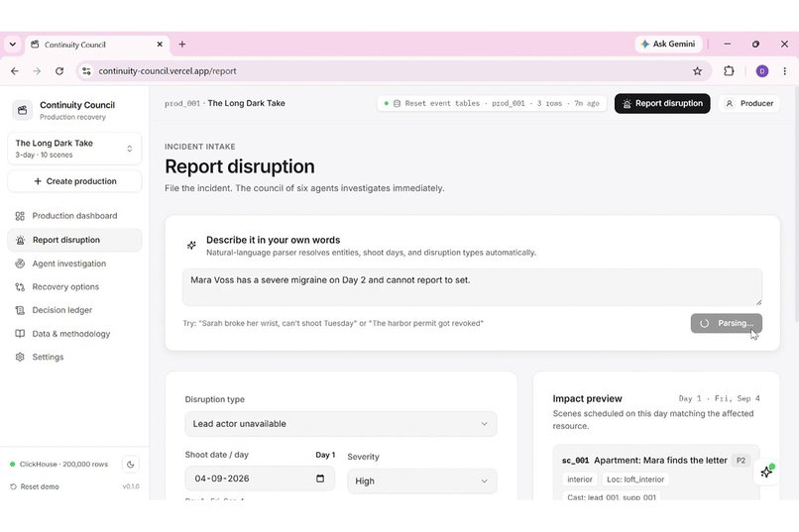Open the calendar picker icon in date field
Image resolution: width=799 pixels, height=532 pixels.
pyautogui.click(x=320, y=479)
